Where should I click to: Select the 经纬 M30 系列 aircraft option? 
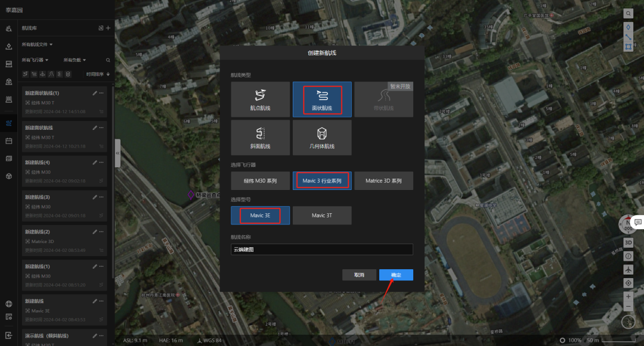coord(261,181)
